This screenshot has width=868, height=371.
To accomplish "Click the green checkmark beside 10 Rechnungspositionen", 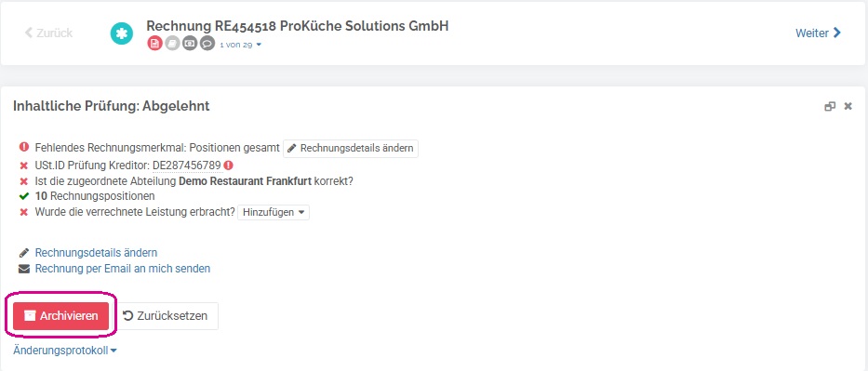I will click(x=24, y=196).
